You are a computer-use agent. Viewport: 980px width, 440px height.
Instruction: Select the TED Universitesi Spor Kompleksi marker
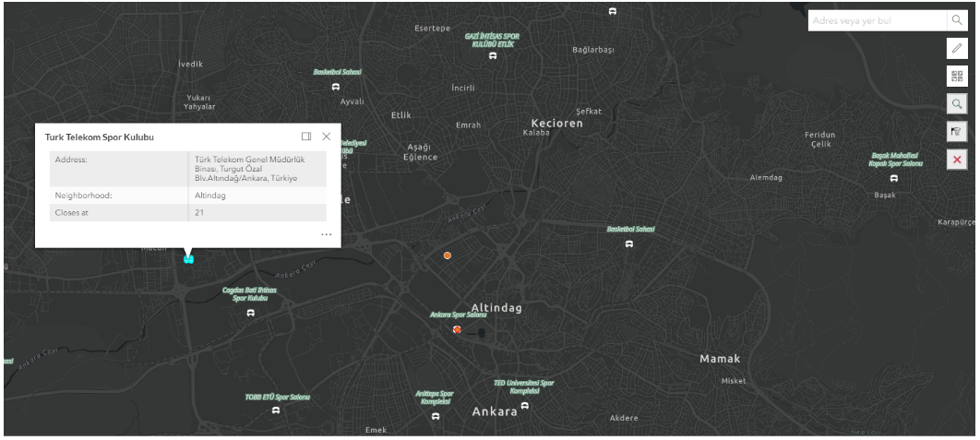click(525, 406)
